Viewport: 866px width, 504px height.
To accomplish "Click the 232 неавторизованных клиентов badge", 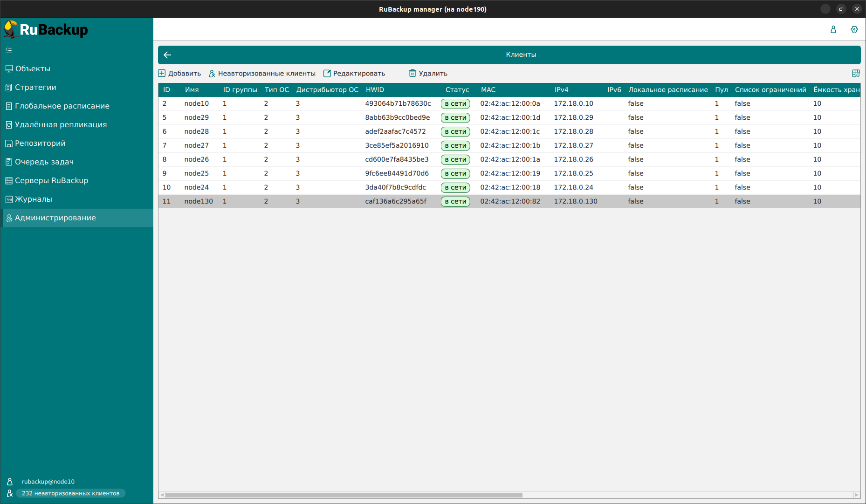I will coord(70,493).
